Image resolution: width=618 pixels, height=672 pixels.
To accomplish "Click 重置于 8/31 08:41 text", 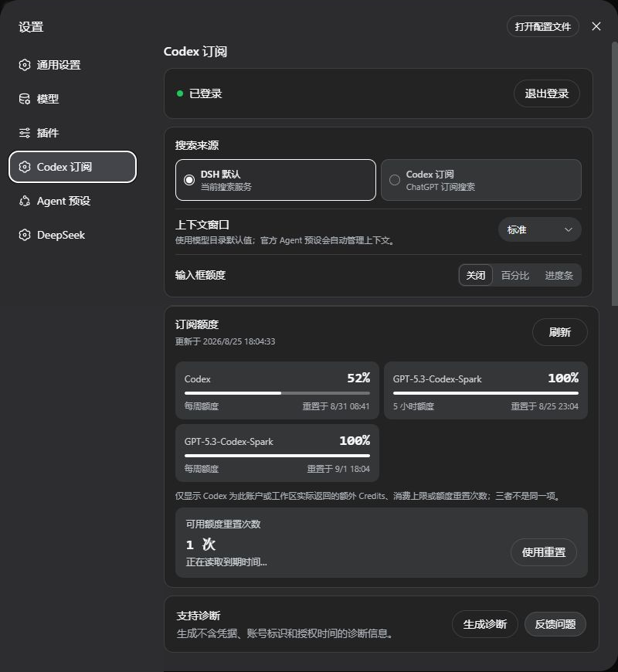I will point(336,406).
